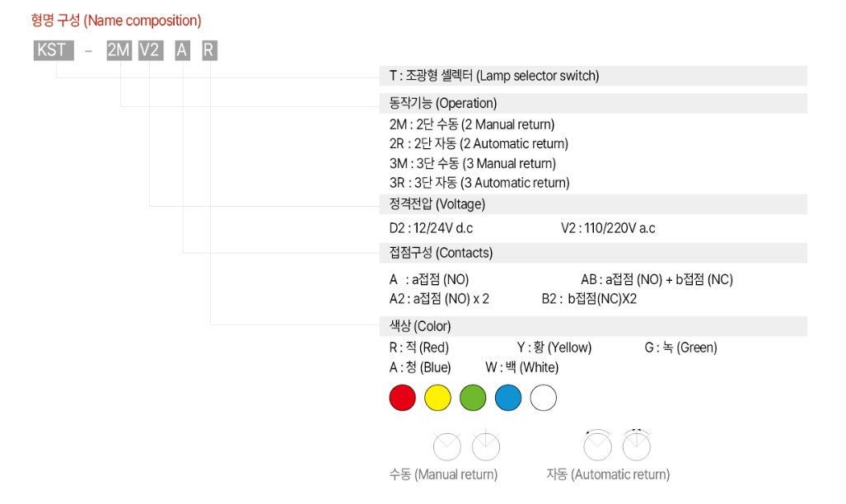
Task: Click 'D2 : 12/24V d.c' text
Action: 431,228
